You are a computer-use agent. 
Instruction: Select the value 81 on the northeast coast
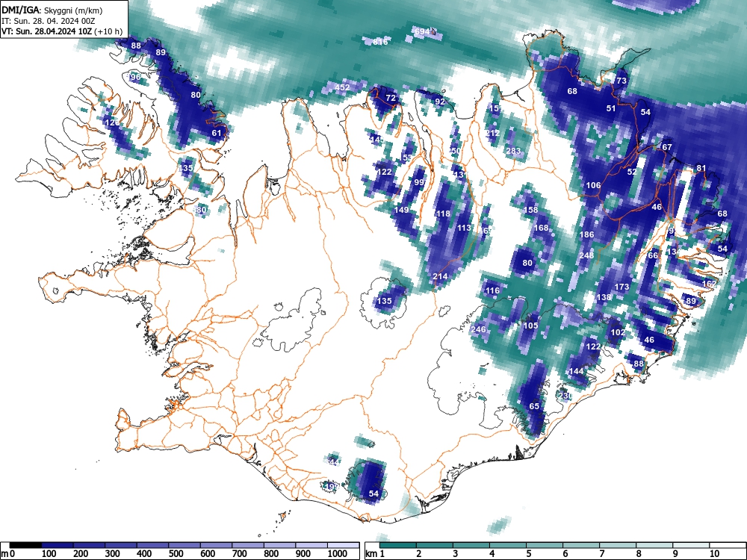coord(701,167)
